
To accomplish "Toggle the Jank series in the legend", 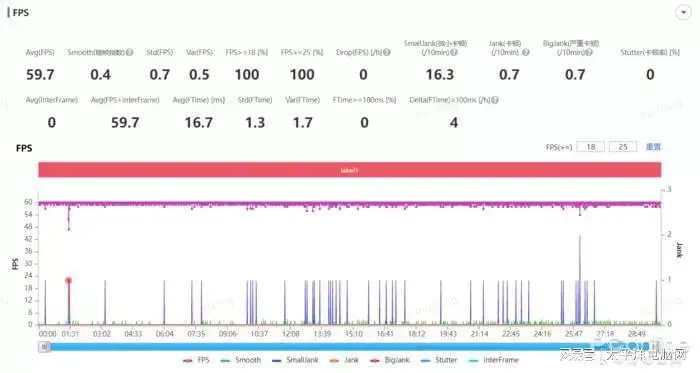I will click(344, 360).
